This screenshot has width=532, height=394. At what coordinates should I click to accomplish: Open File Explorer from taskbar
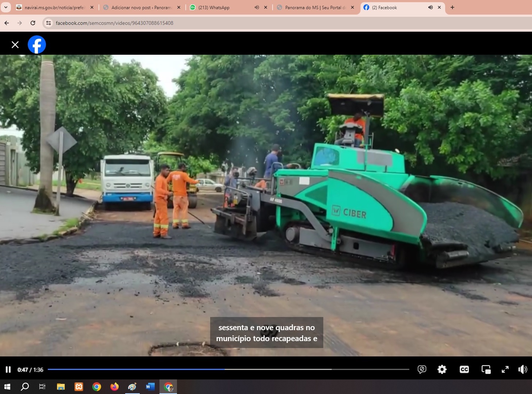click(61, 387)
